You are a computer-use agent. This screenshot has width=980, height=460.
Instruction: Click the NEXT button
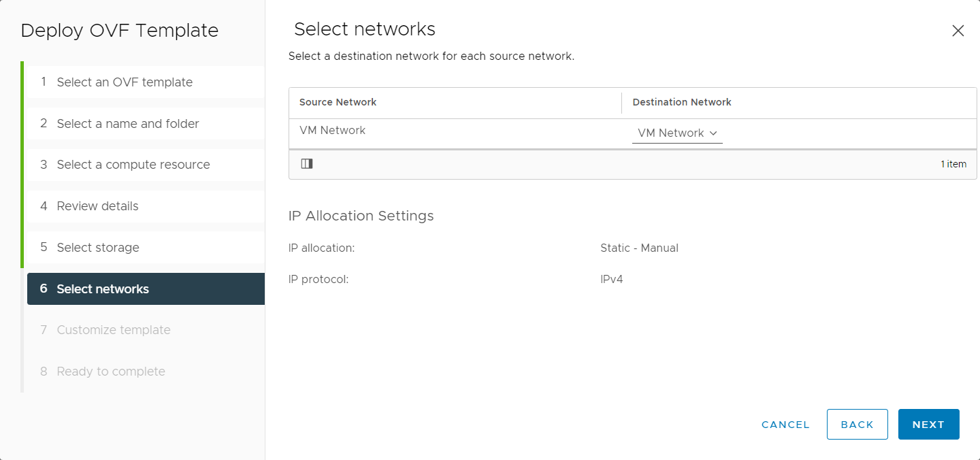(x=928, y=425)
